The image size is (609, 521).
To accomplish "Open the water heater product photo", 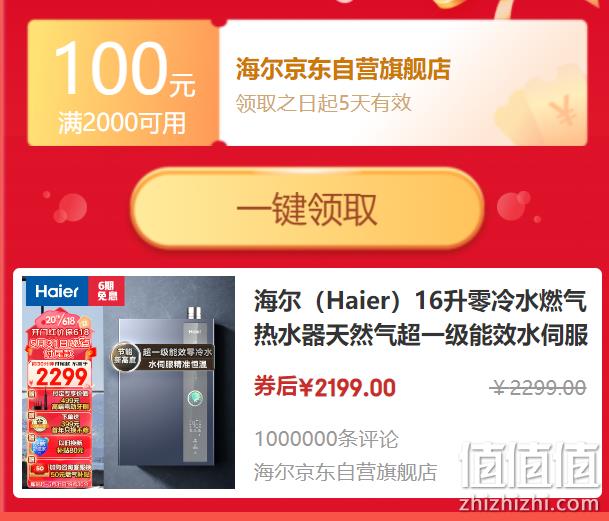I will pyautogui.click(x=129, y=382).
